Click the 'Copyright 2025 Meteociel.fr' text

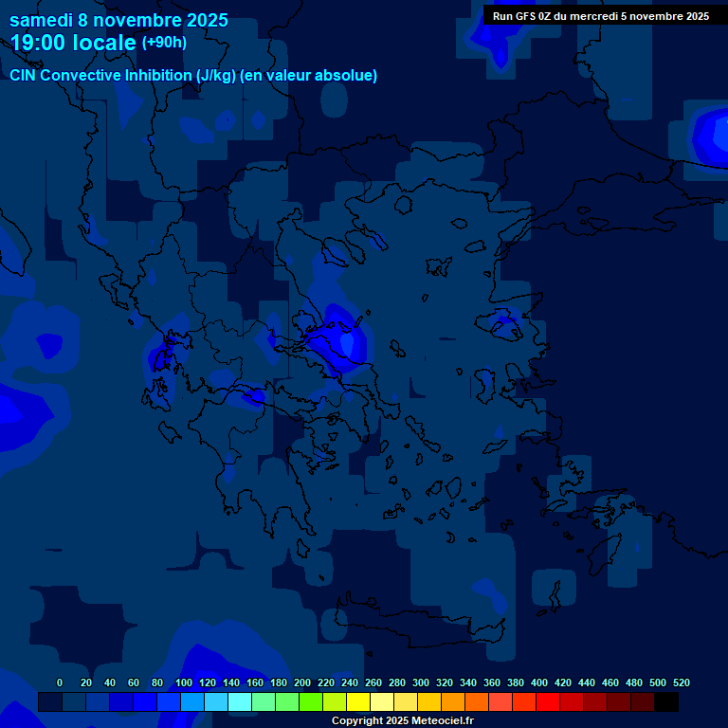(x=402, y=721)
